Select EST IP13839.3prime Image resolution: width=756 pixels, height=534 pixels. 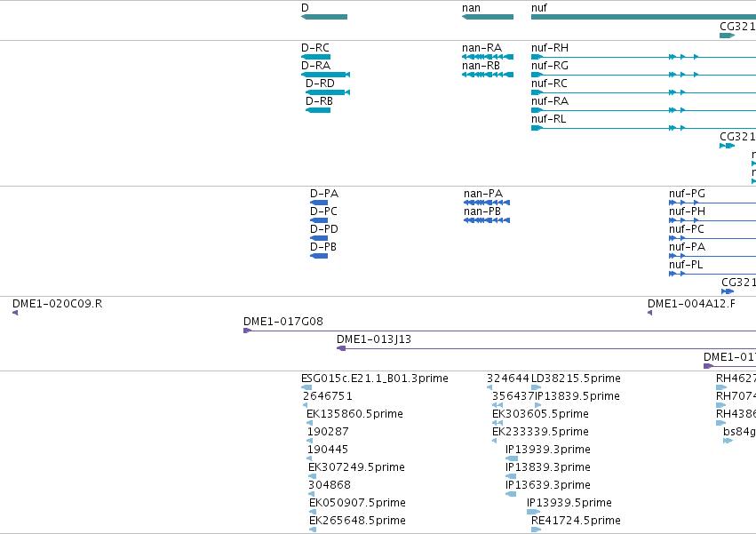click(x=511, y=476)
